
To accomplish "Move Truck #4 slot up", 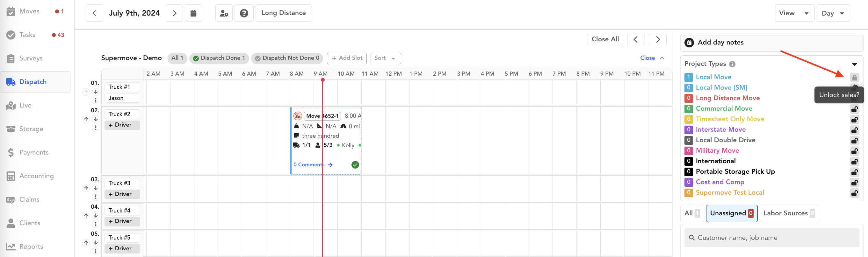I will tap(86, 215).
